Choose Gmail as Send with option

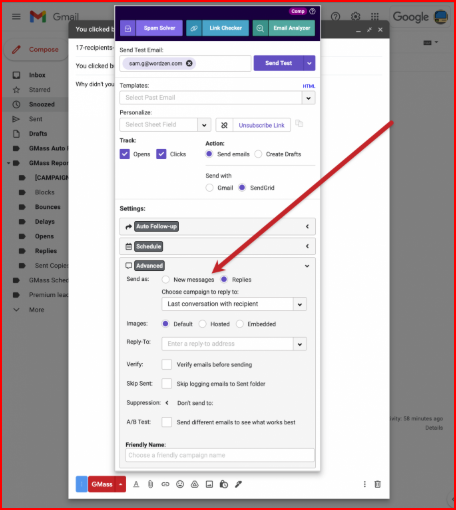pos(209,188)
